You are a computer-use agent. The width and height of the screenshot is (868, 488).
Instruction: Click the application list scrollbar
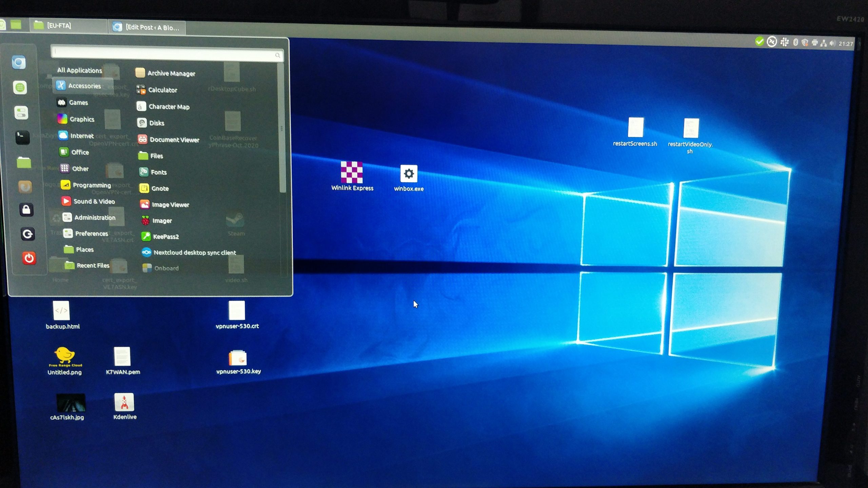pos(282,128)
